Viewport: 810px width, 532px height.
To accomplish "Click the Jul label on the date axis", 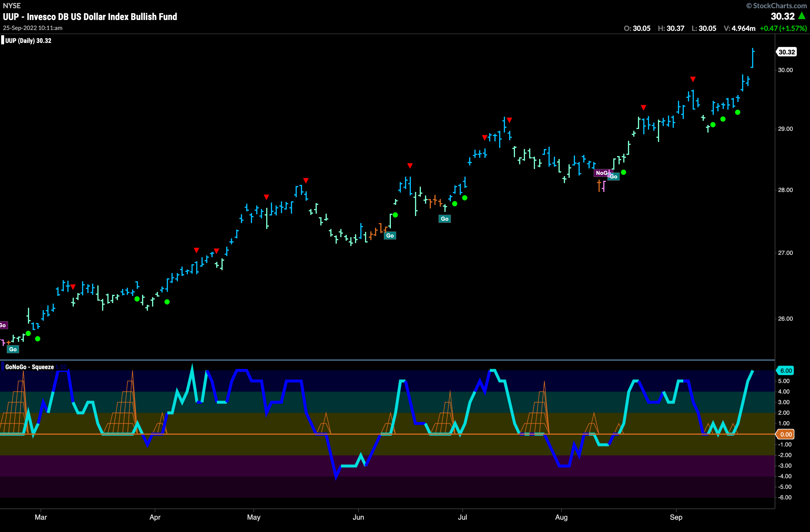I will pos(462,517).
